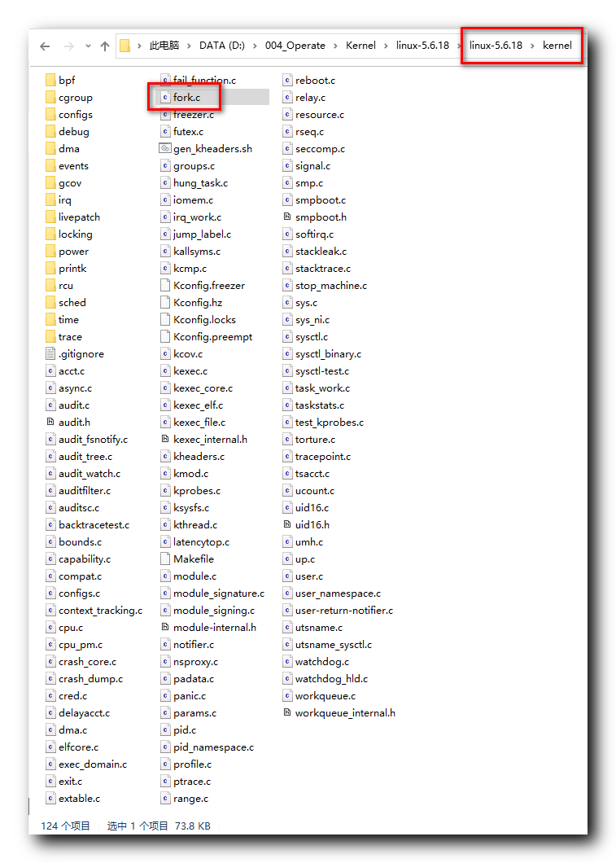Select 004_Operate breadcrumb
The height and width of the screenshot is (863, 616).
point(295,45)
